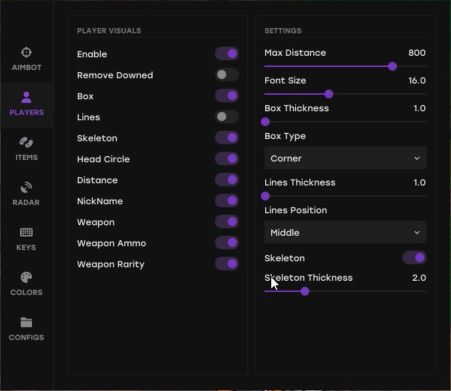Disable the Head Circle toggle

(227, 159)
